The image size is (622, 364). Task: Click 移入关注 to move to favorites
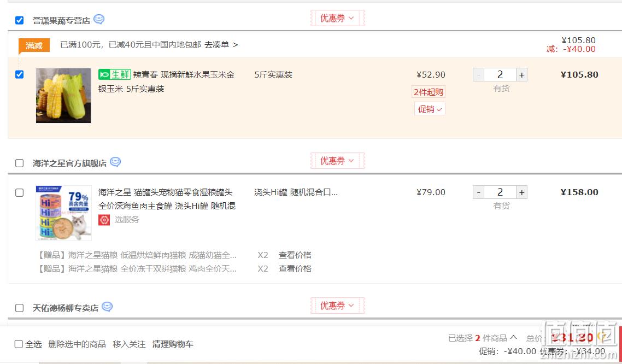(129, 344)
